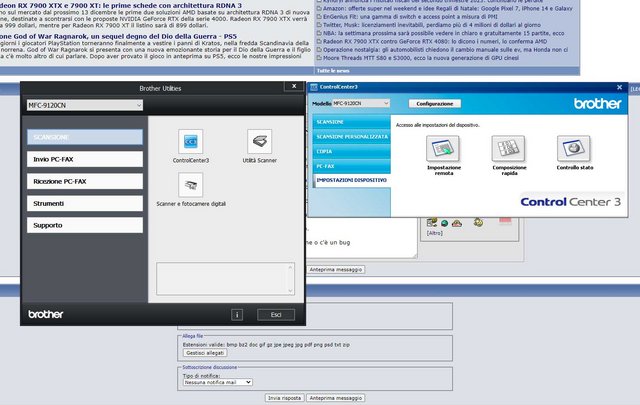
Task: Expand the Modello dropdown in ControlCenter3
Action: click(x=361, y=104)
